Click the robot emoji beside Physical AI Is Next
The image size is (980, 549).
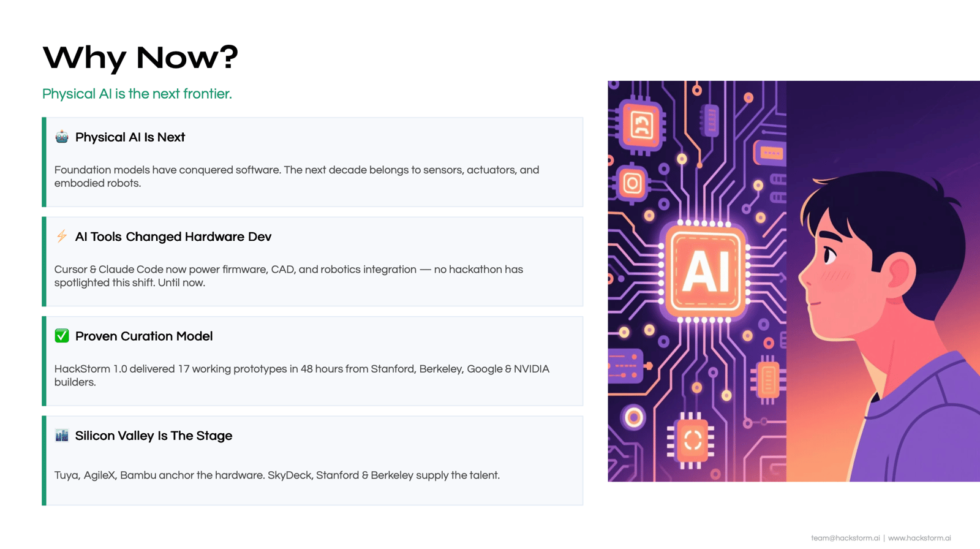point(61,137)
